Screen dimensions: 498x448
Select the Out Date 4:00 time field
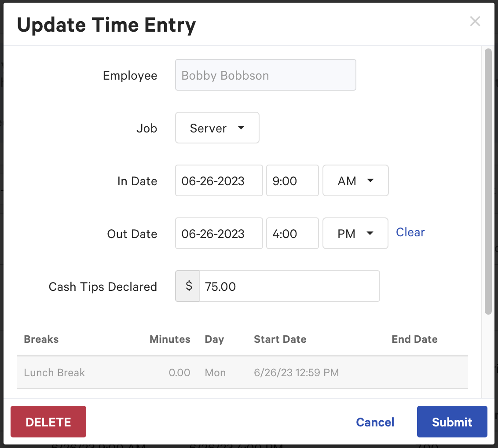tap(292, 233)
